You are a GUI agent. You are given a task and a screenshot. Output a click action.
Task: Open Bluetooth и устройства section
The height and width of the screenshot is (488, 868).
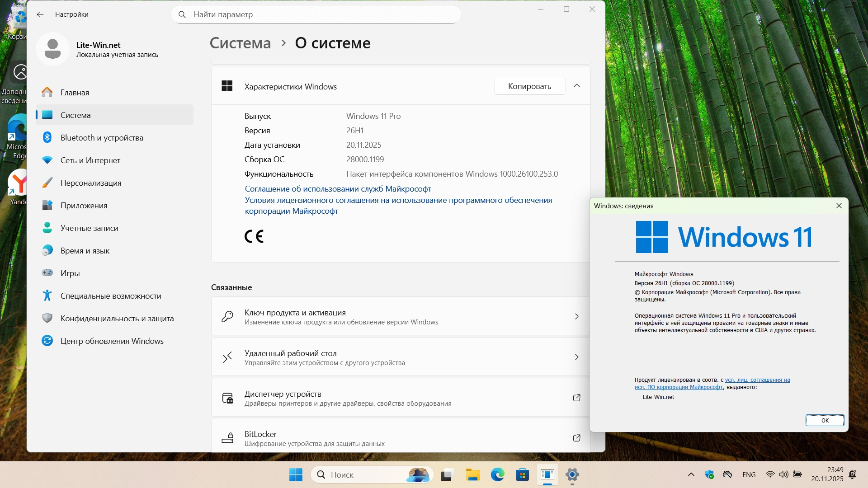[x=102, y=138]
